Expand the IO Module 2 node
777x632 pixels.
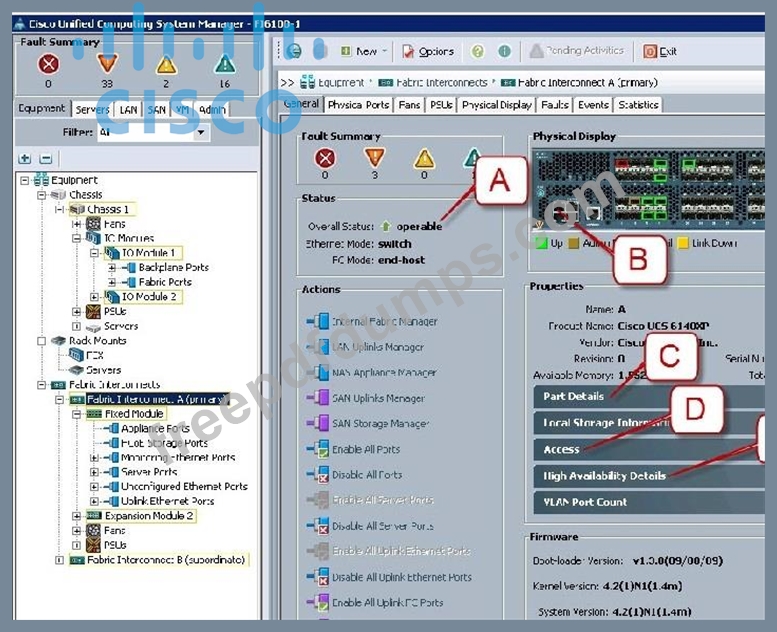pyautogui.click(x=94, y=296)
